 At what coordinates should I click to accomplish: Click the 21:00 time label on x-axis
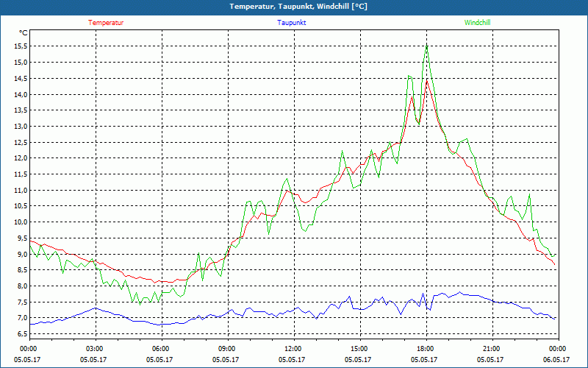492,349
